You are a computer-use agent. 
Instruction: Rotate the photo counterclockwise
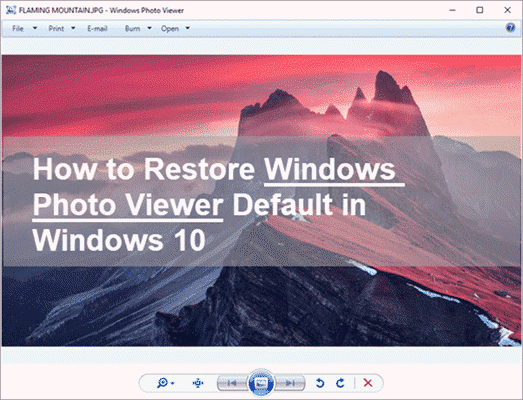(x=320, y=383)
